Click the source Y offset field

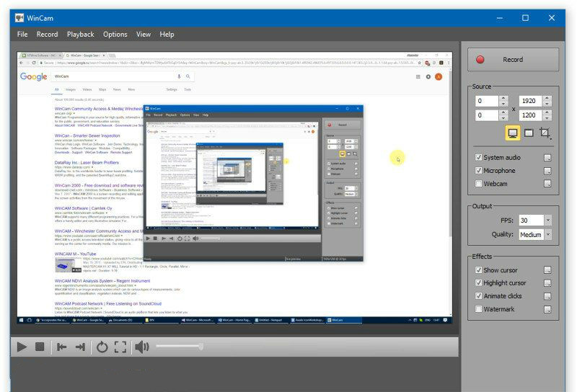[x=487, y=115]
